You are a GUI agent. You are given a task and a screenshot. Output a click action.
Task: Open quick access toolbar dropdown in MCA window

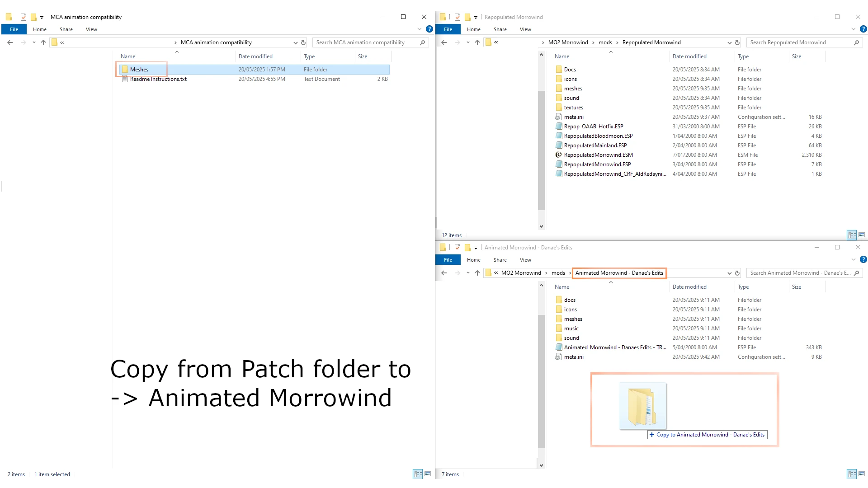coord(42,18)
